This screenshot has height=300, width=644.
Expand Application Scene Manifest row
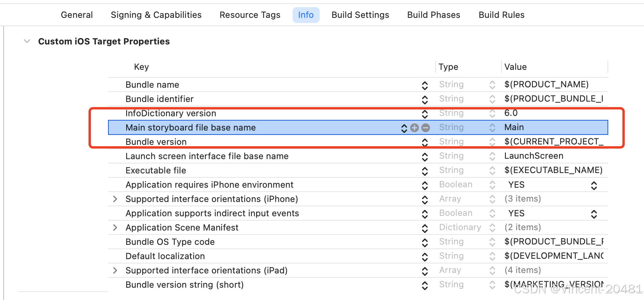(115, 227)
